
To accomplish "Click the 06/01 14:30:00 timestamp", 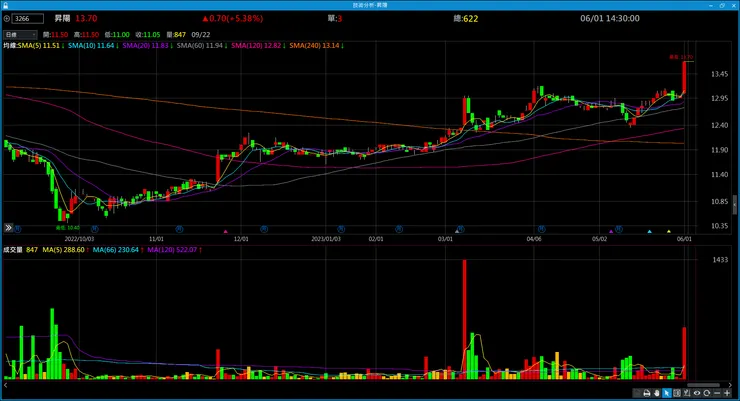I will [x=610, y=18].
